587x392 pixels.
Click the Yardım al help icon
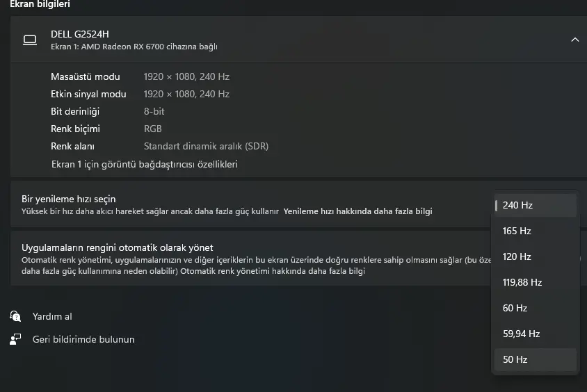(x=15, y=316)
